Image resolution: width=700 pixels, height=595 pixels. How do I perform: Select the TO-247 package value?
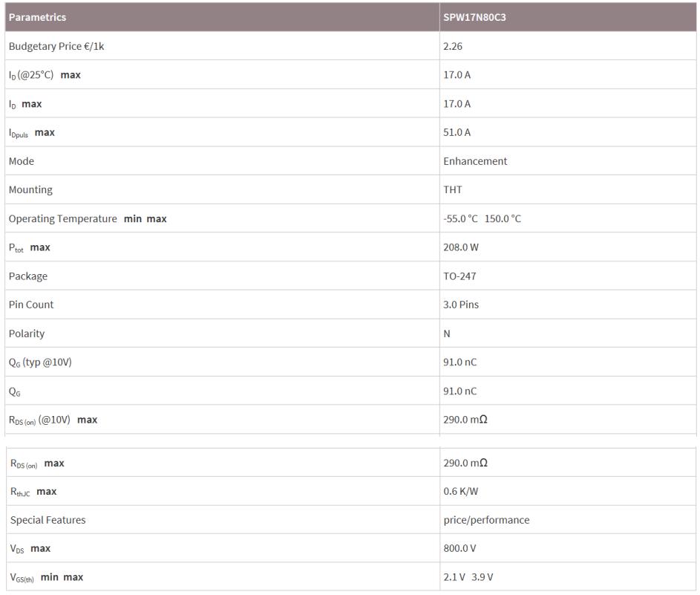coord(459,276)
